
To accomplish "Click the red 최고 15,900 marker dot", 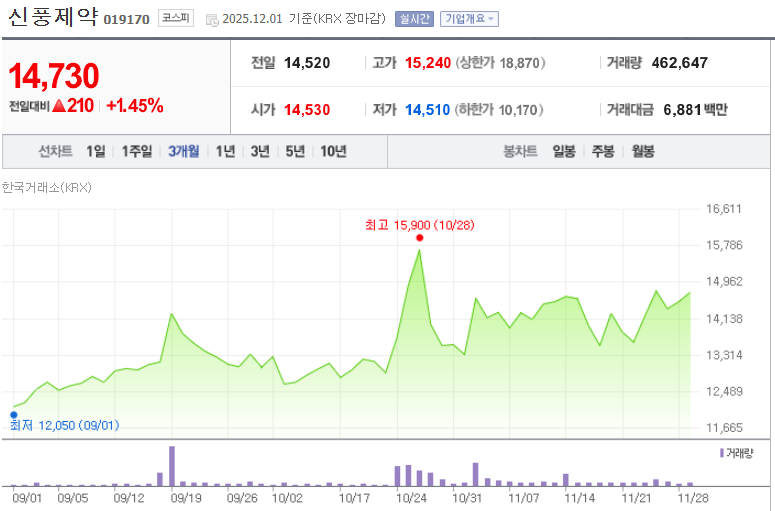I will point(420,238).
